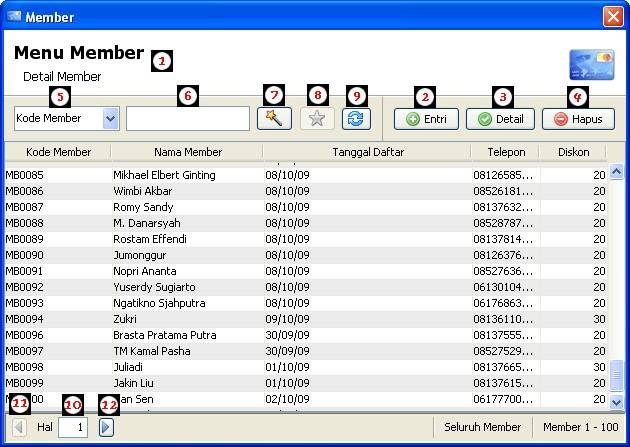Viewport: 630px width, 447px height.
Task: Sort by Diskon column header
Action: 573,152
